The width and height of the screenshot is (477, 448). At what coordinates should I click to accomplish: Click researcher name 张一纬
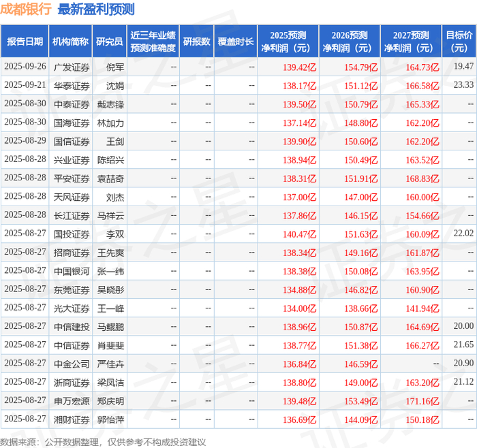[110, 271]
